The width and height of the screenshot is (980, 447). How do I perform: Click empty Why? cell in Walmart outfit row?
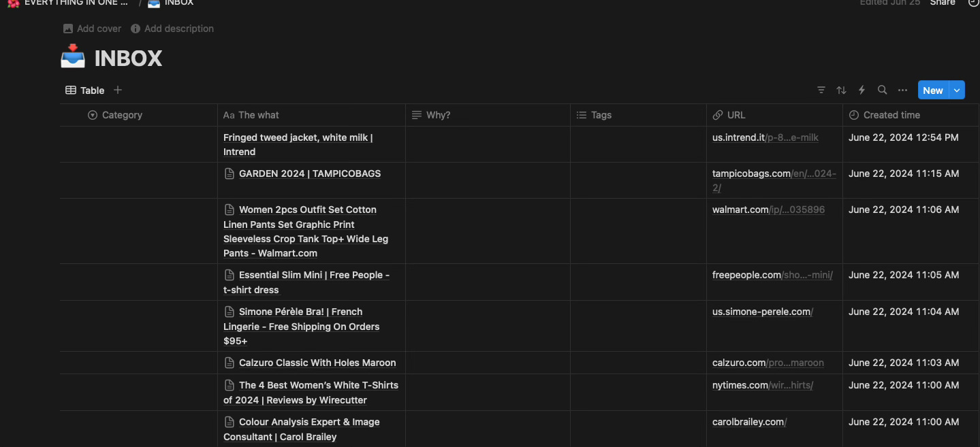coord(488,231)
